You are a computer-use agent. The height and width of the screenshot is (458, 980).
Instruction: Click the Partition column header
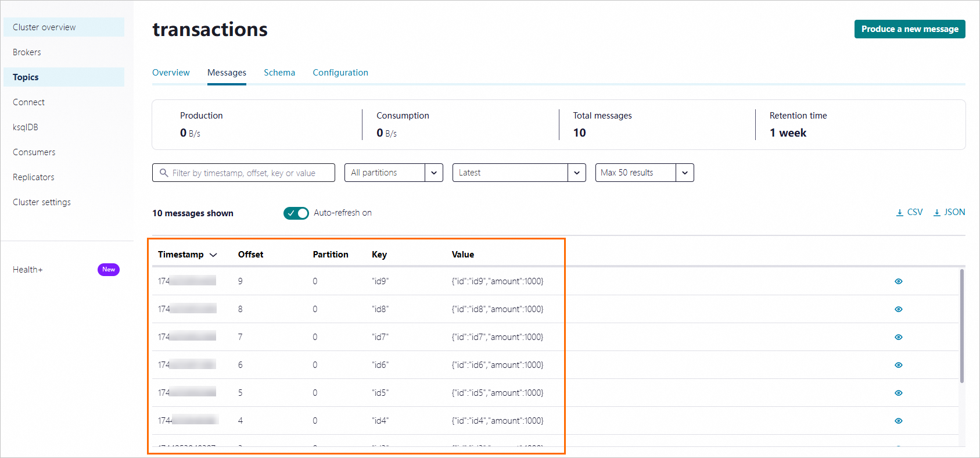pyautogui.click(x=331, y=255)
